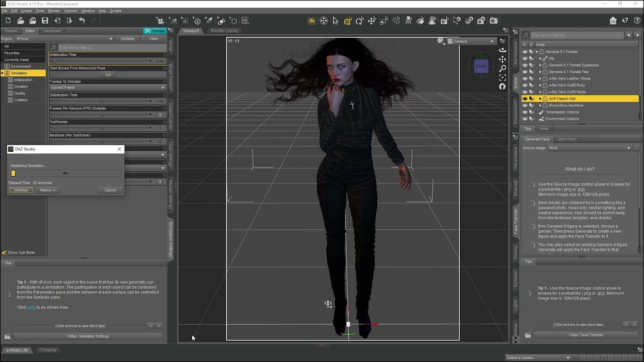Open the Engine dForce dropdown
This screenshot has height=362, width=644.
[64, 39]
